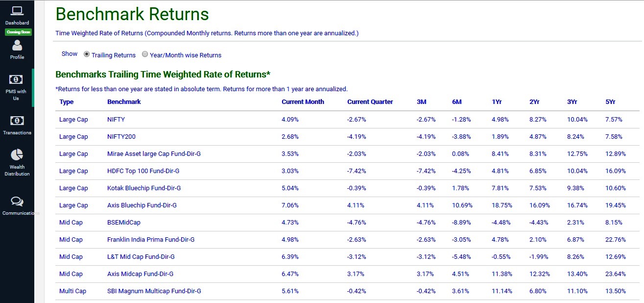This screenshot has height=303, width=644.
Task: Click the Current Quarter column header
Action: point(370,102)
